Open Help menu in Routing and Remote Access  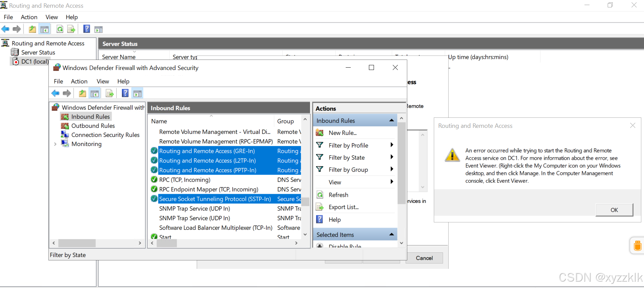click(72, 17)
